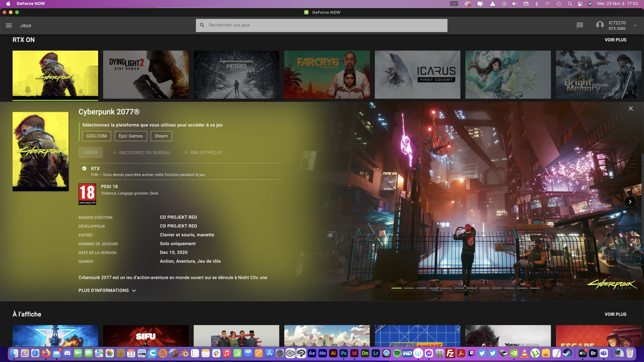Select the Metro Exodus thumbnail

[x=236, y=74]
